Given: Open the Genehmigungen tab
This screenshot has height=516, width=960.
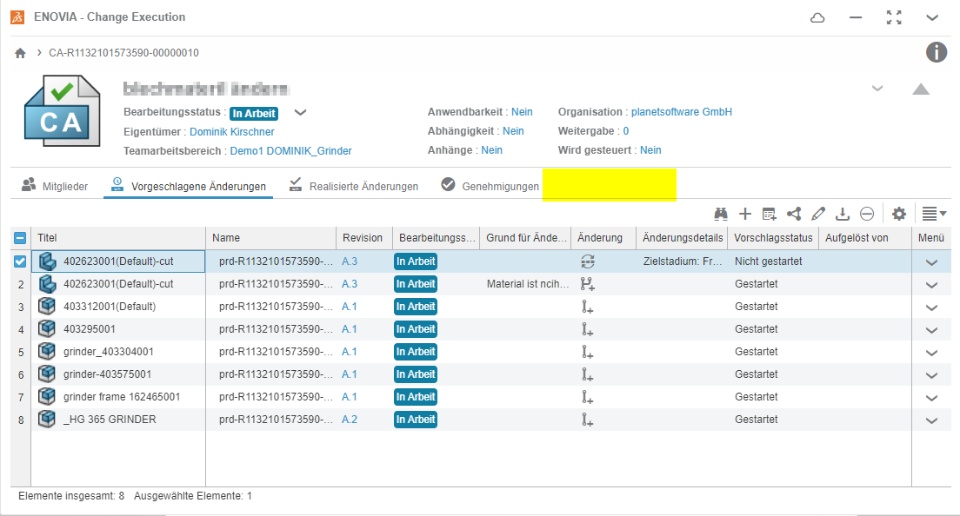Looking at the screenshot, I should coord(490,185).
